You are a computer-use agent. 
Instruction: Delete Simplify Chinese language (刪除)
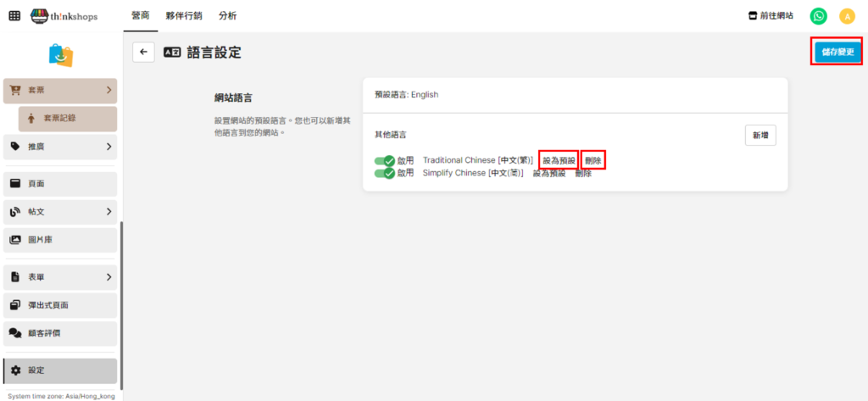coord(583,173)
